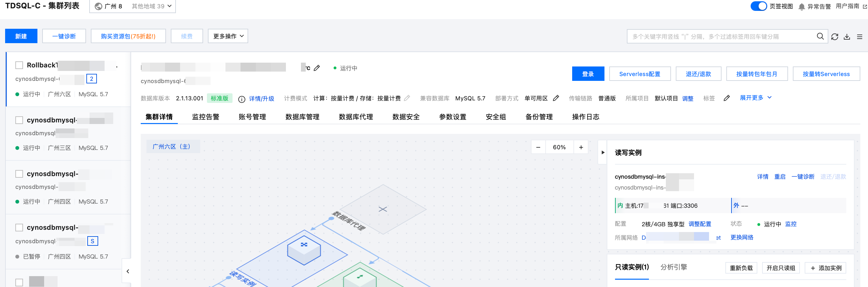Click the 更换网络 link
Viewport: 868px width, 287px height.
click(x=742, y=237)
